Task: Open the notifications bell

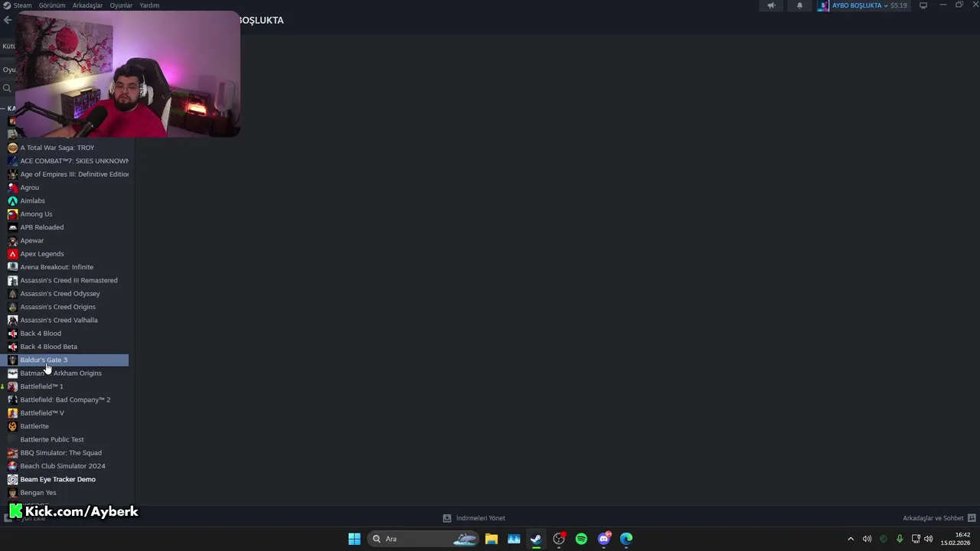Action: (799, 5)
